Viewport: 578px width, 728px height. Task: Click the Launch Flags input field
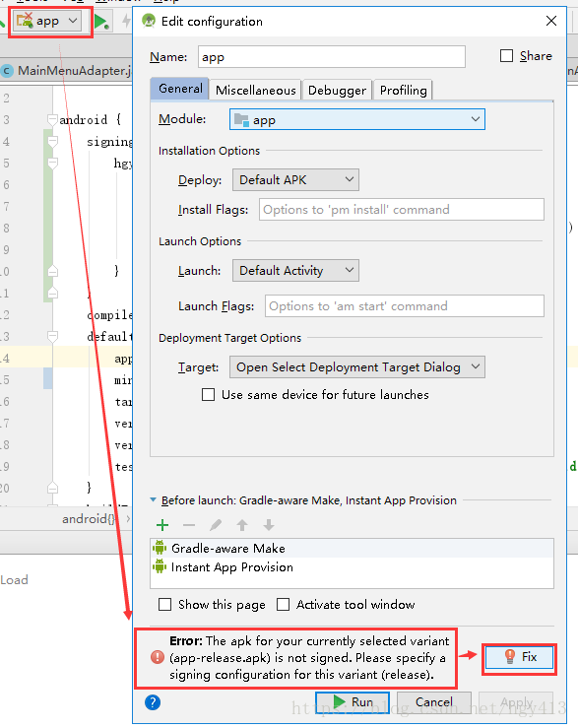(405, 306)
